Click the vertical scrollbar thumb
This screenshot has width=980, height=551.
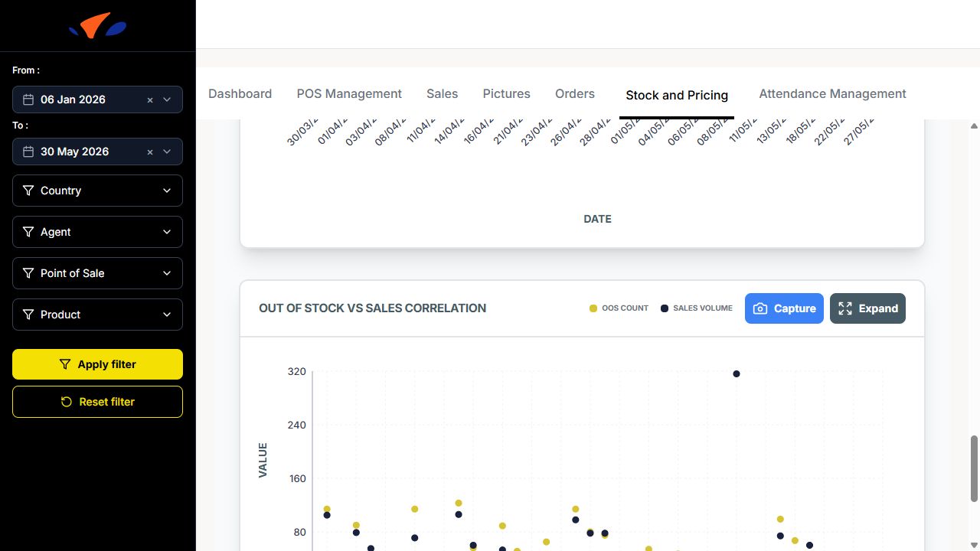(974, 469)
